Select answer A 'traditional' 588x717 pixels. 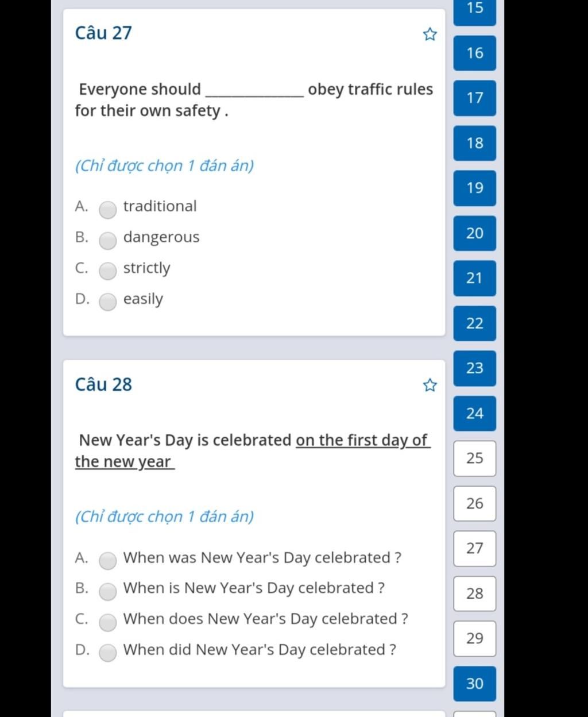[107, 210]
